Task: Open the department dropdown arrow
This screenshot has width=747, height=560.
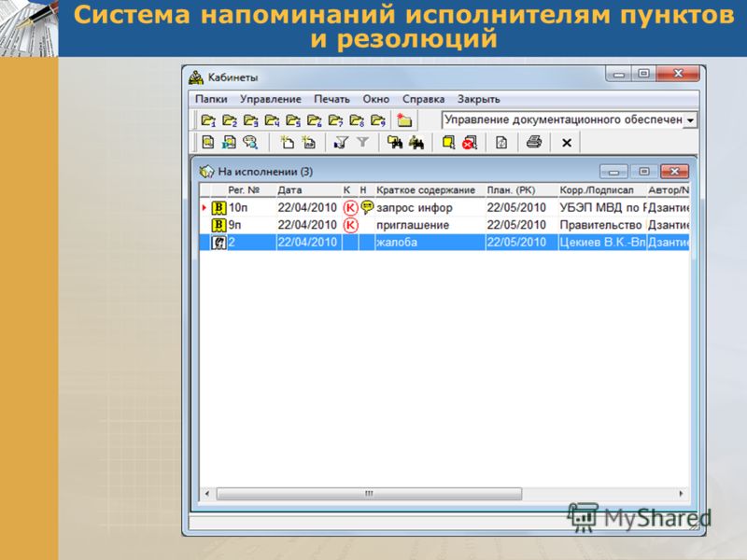Action: pyautogui.click(x=690, y=120)
